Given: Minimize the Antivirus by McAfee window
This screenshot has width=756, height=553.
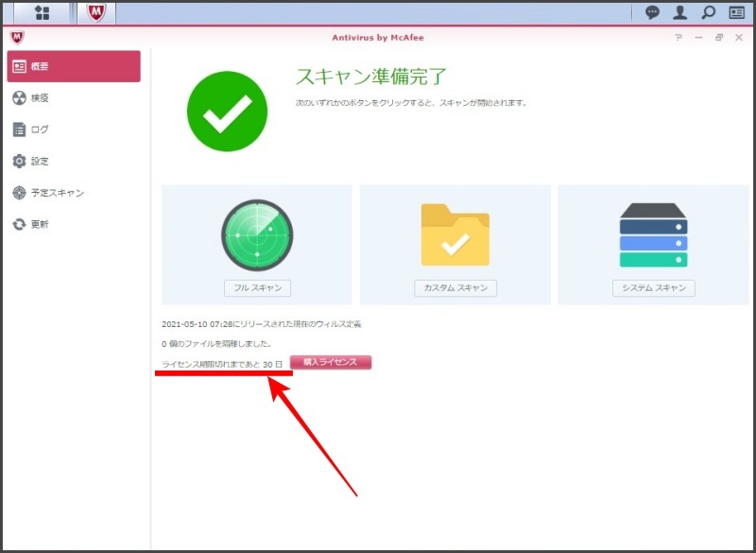Looking at the screenshot, I should point(698,38).
